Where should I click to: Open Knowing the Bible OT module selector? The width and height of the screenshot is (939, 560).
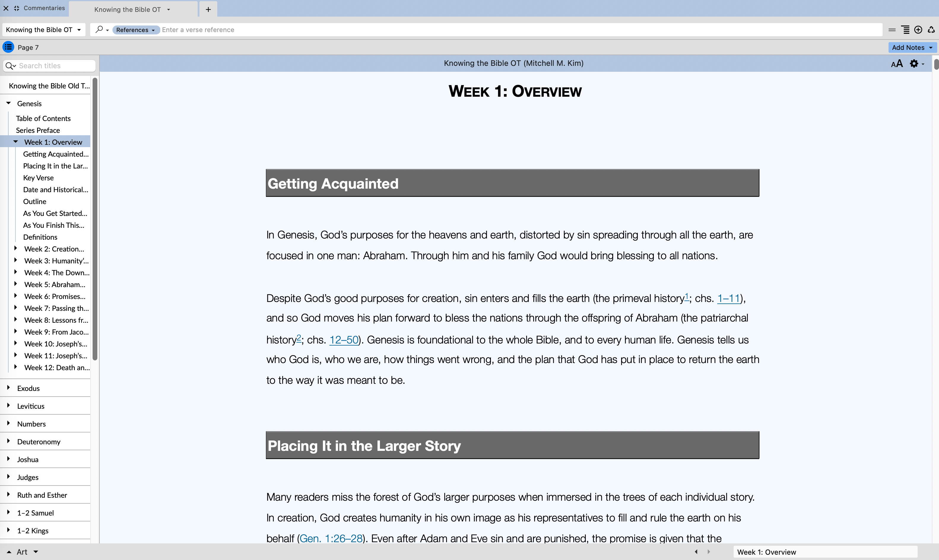(43, 30)
